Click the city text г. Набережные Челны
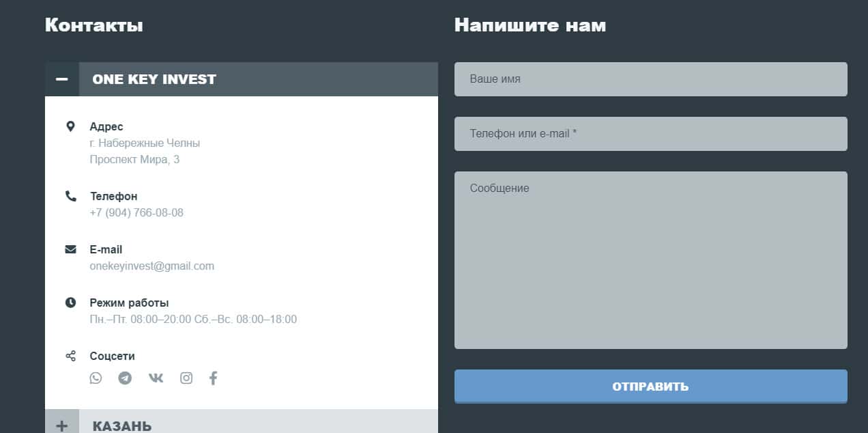Image resolution: width=868 pixels, height=433 pixels. click(145, 143)
